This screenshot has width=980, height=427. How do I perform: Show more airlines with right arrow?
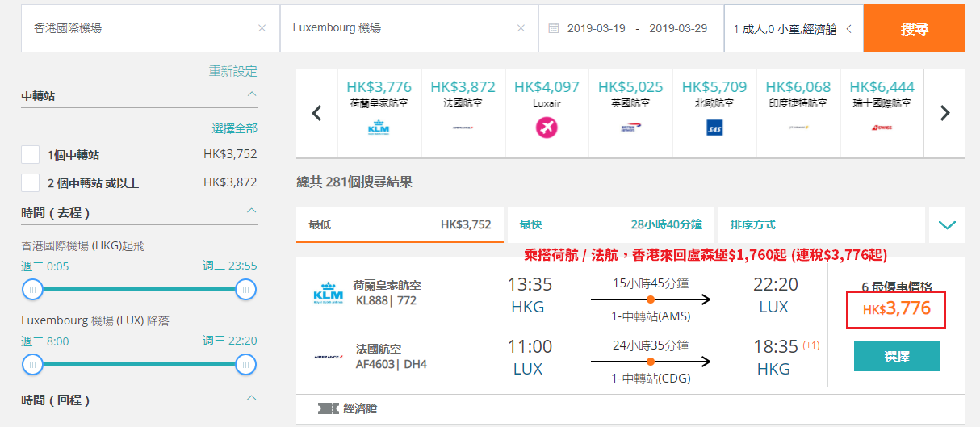tap(944, 113)
